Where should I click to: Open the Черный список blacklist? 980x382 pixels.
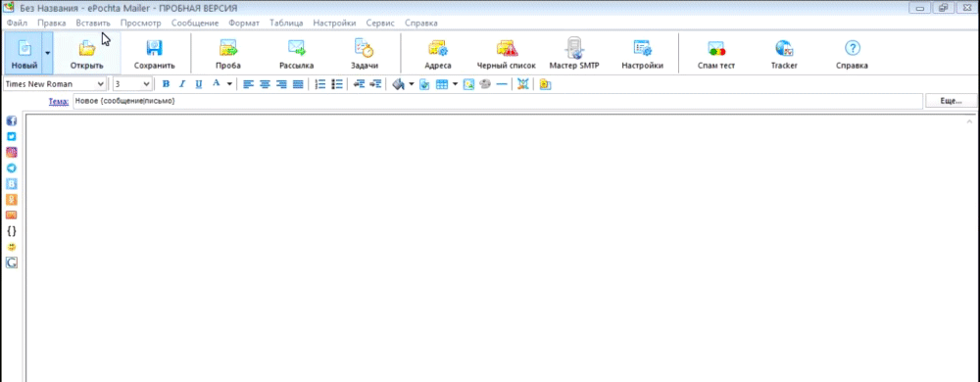pyautogui.click(x=507, y=53)
